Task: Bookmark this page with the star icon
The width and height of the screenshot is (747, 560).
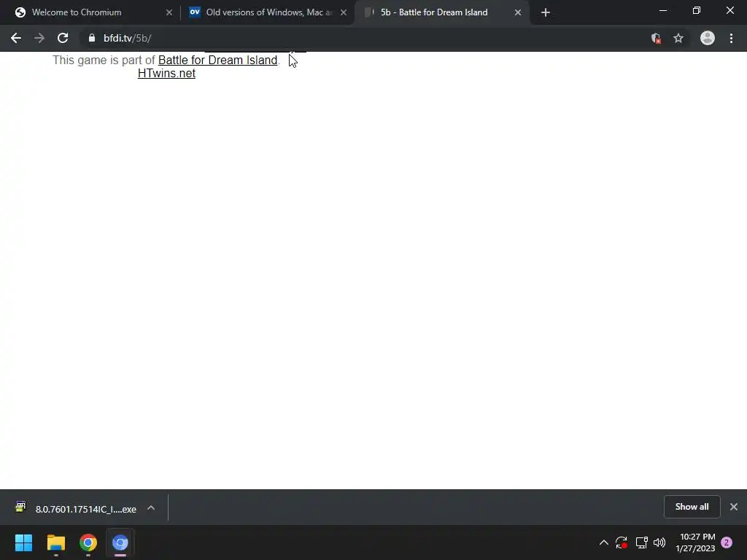Action: (x=678, y=38)
